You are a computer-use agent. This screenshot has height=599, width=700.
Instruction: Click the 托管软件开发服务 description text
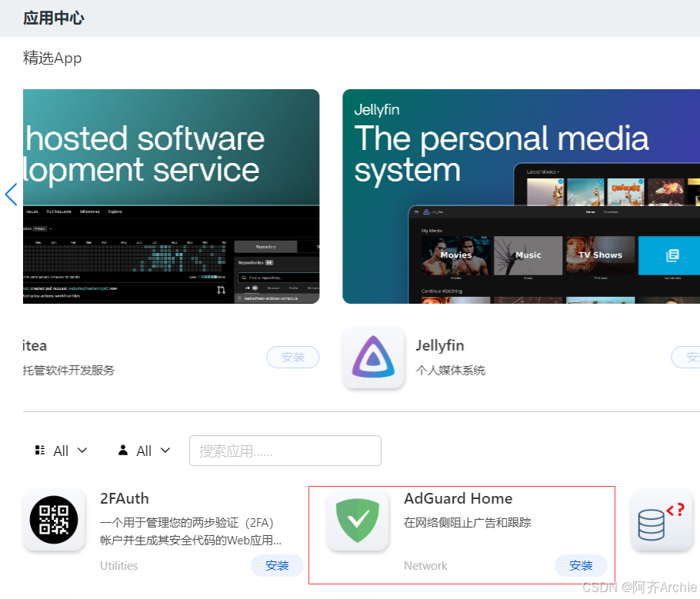(68, 371)
